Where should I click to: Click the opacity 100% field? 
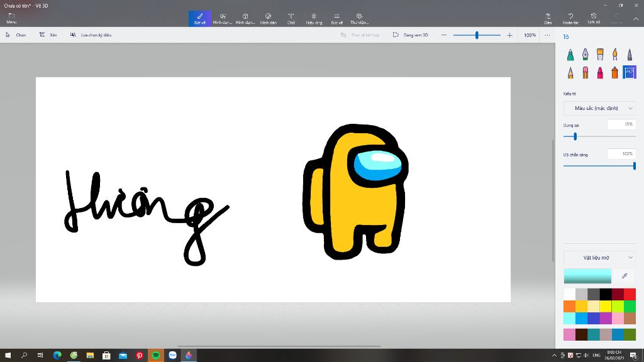point(621,154)
